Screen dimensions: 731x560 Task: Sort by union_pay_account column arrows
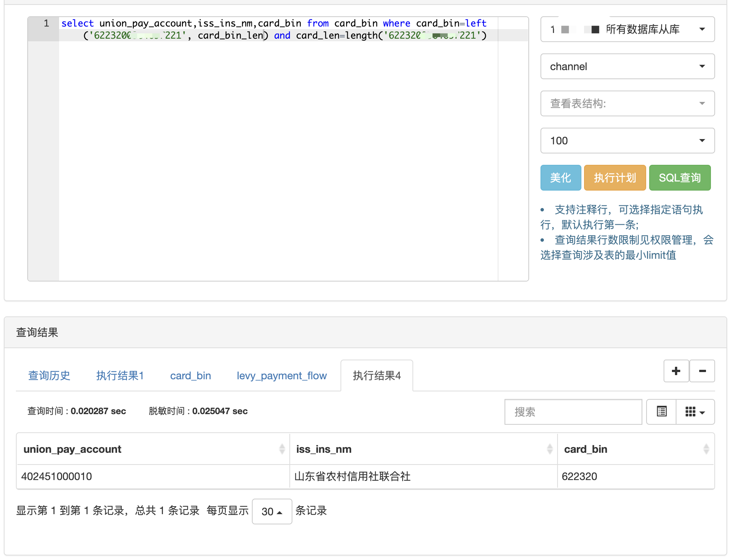[x=282, y=449]
